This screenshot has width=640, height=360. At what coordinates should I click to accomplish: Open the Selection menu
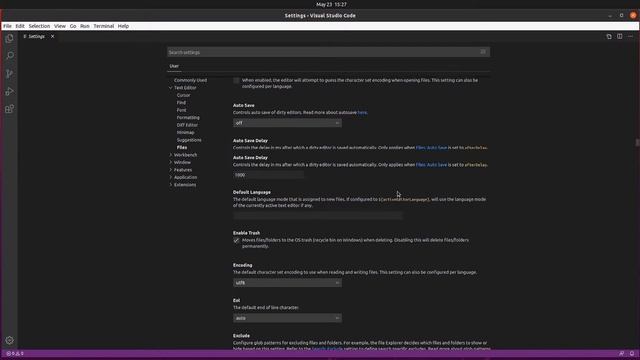(39, 26)
